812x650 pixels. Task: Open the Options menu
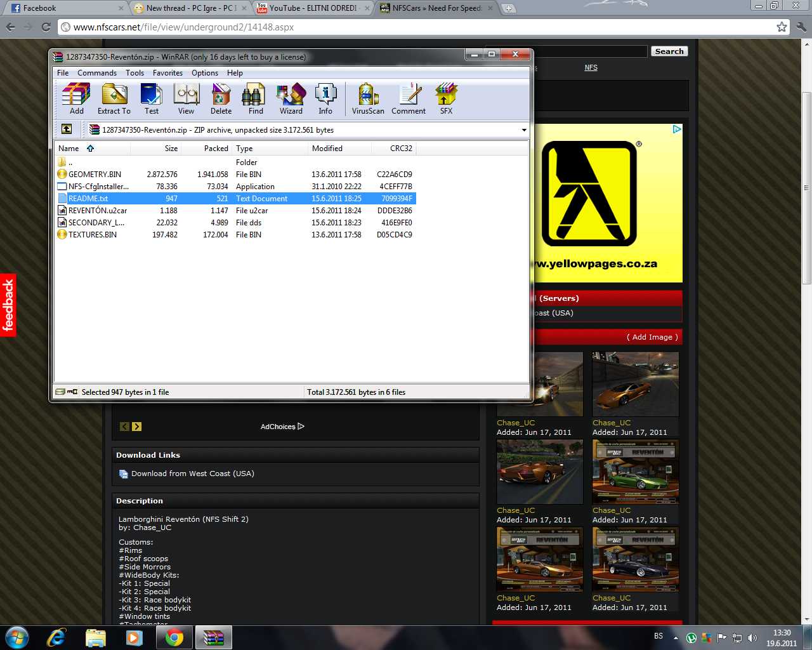[x=205, y=73]
